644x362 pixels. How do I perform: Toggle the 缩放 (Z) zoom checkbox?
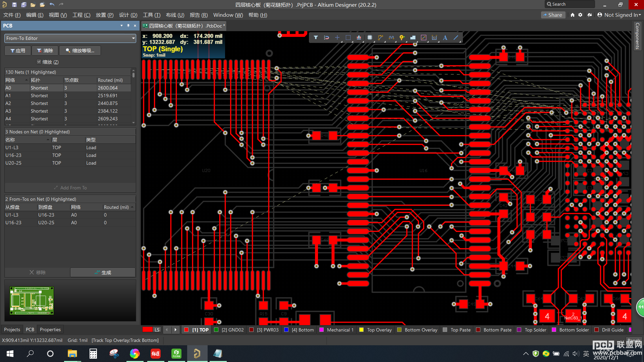(x=39, y=62)
